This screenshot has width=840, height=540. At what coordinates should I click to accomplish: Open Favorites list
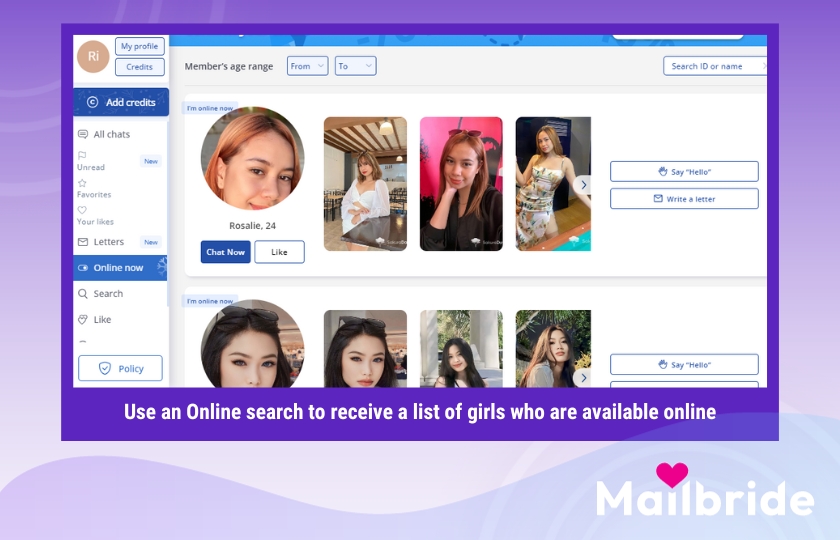pyautogui.click(x=94, y=194)
